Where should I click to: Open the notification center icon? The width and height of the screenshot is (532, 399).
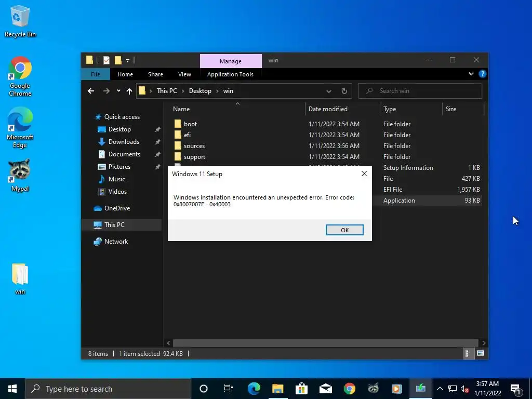point(516,389)
